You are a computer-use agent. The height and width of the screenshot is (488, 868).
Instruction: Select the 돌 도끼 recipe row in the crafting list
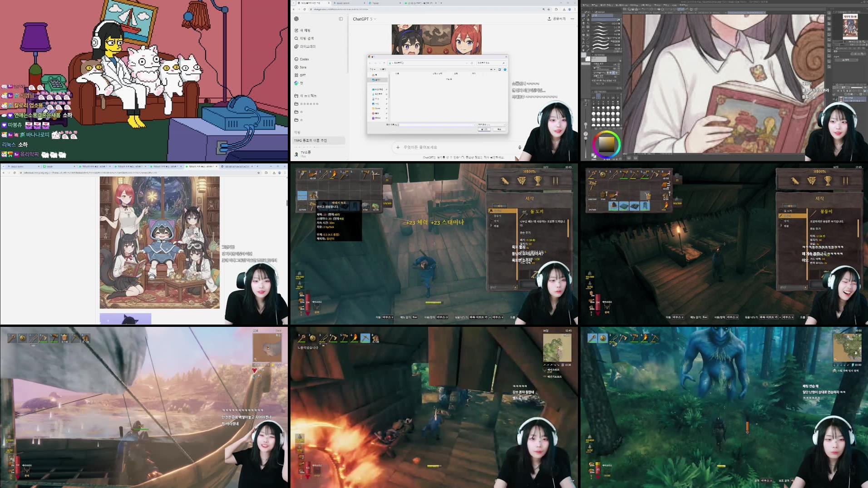coord(503,211)
